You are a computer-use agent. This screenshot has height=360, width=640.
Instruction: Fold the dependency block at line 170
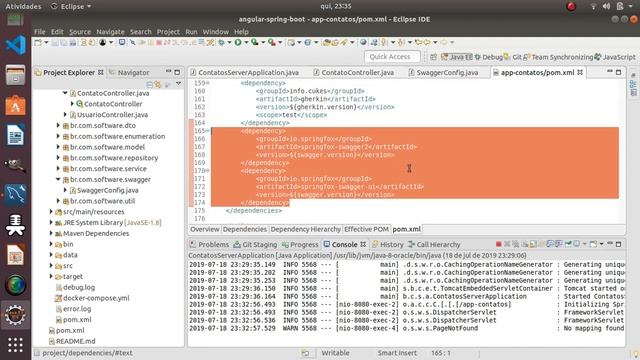point(208,171)
